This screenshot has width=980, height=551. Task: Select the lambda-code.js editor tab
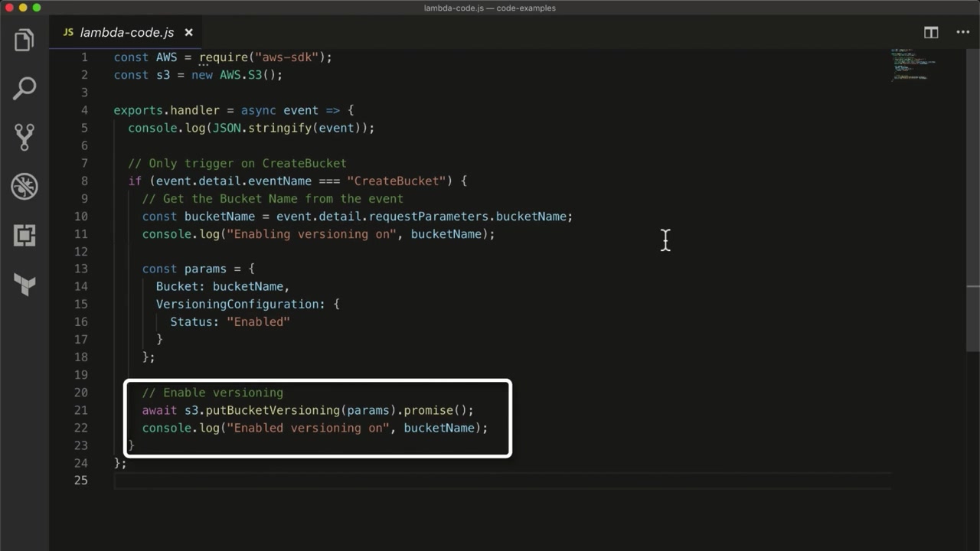pos(126,32)
